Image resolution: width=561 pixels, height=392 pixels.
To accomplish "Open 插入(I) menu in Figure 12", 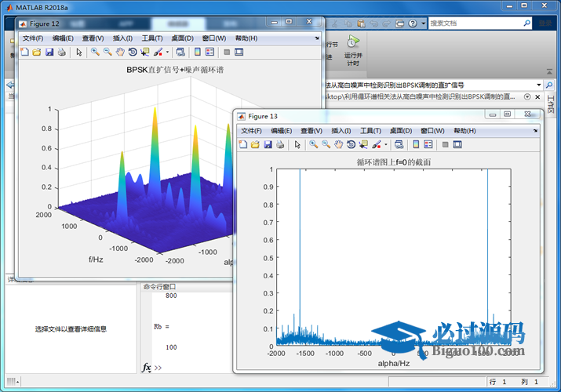I will coord(123,38).
